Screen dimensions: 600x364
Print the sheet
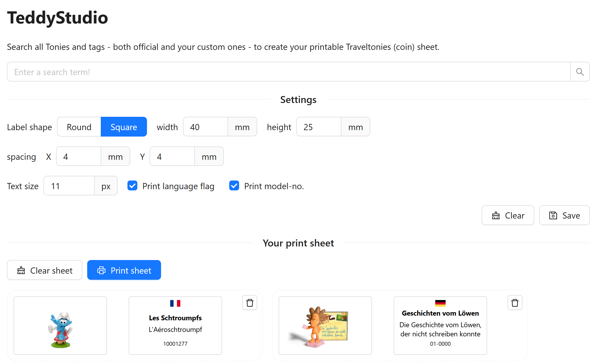click(x=124, y=270)
